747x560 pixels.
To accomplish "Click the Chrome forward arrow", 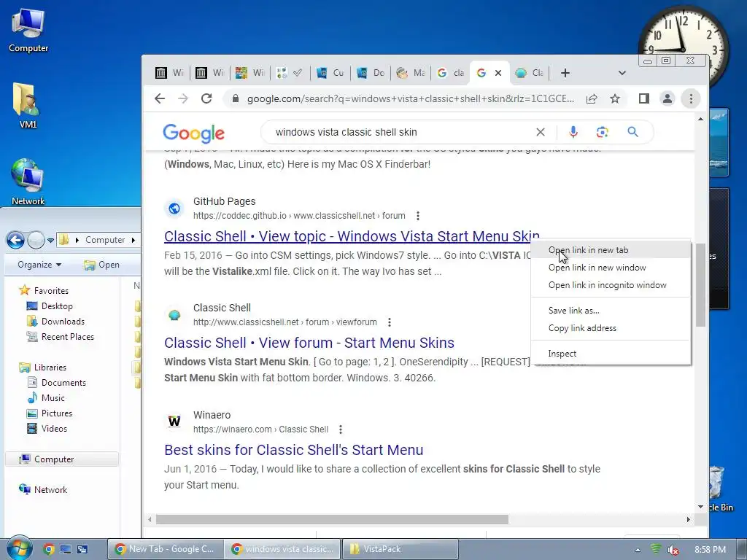I will click(x=183, y=98).
